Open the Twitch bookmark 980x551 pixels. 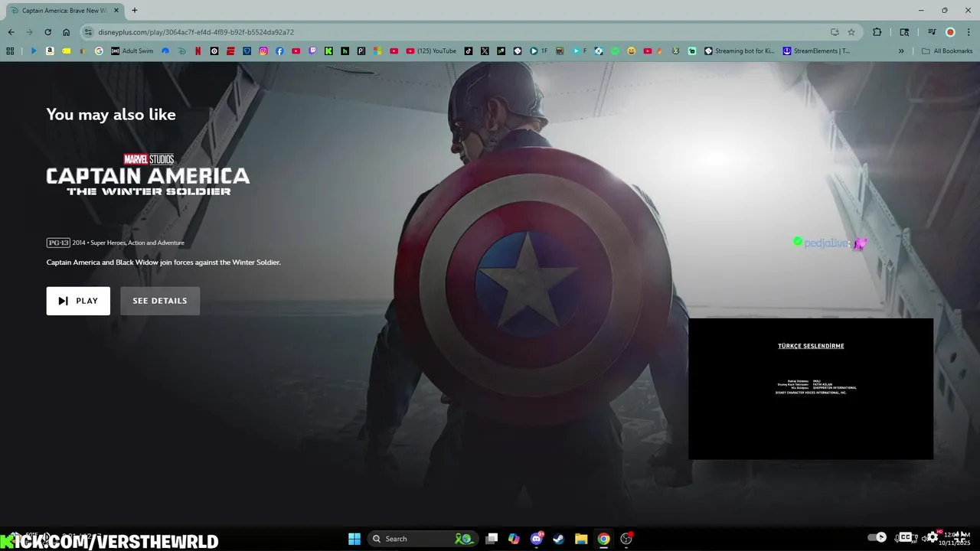click(312, 51)
